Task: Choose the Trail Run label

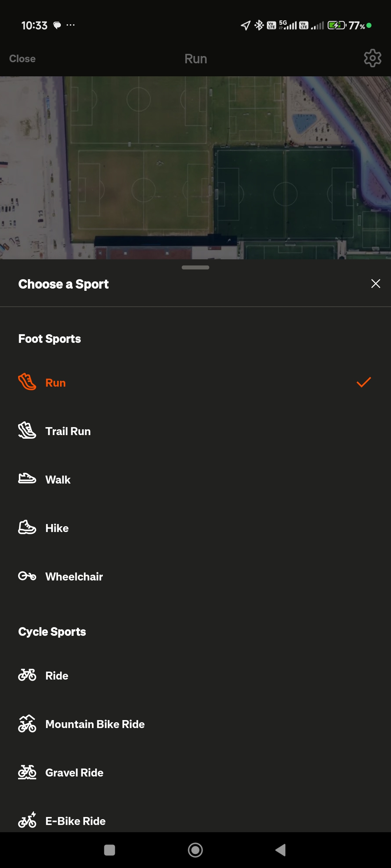Action: click(x=68, y=431)
